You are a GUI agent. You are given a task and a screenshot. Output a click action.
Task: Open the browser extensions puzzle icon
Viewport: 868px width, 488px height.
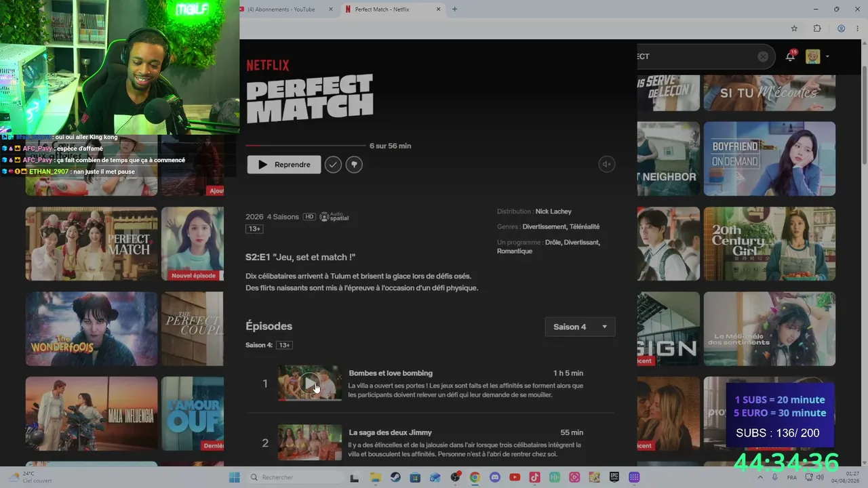pyautogui.click(x=817, y=28)
